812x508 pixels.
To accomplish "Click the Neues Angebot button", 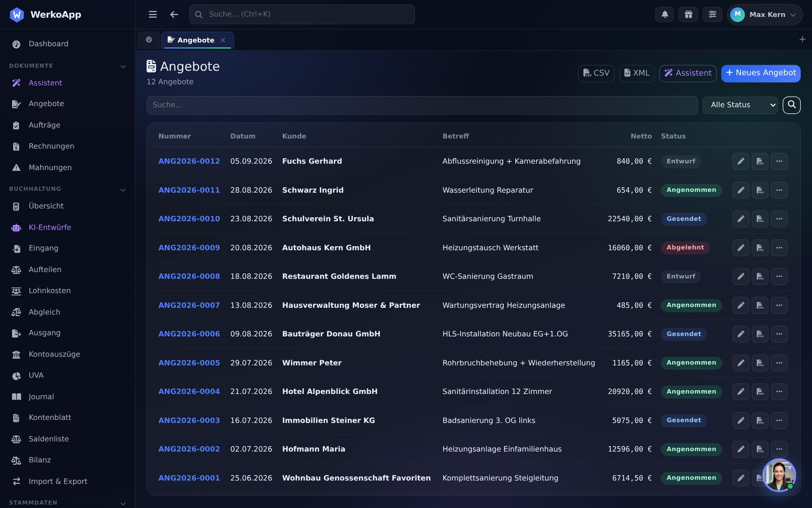I will [x=761, y=73].
